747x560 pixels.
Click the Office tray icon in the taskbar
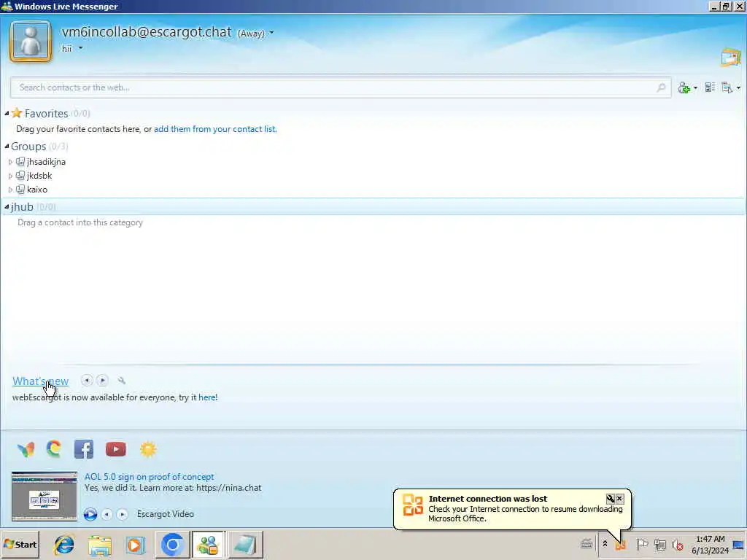point(620,545)
